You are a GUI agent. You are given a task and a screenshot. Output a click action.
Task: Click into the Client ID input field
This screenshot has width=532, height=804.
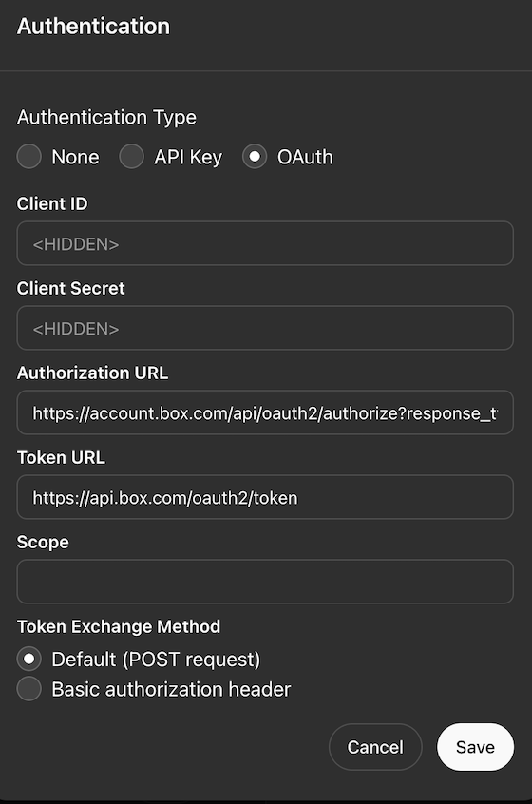pyautogui.click(x=265, y=243)
